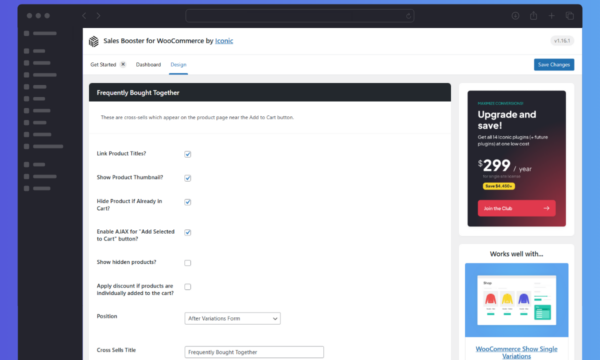Screen dimensions: 600x360
Task: Click the Sales Booster cube logo
Action: coord(94,41)
